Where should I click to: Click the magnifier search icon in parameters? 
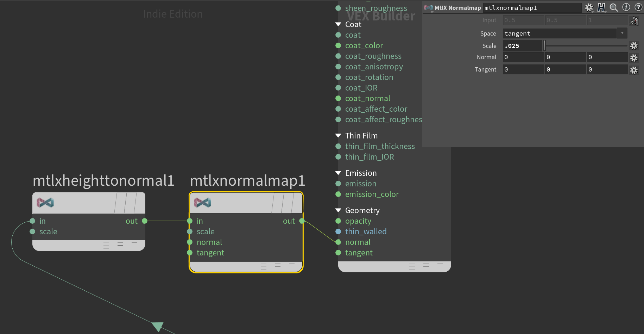click(x=613, y=7)
